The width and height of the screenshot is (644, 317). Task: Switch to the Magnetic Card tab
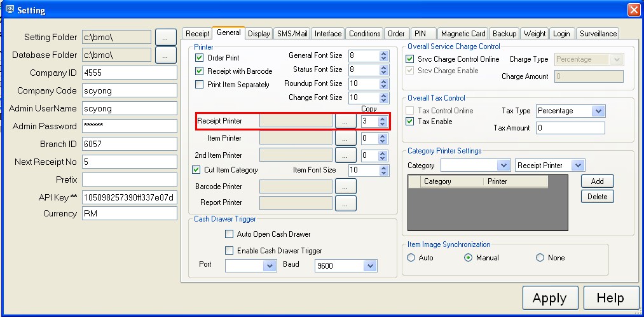tap(463, 34)
